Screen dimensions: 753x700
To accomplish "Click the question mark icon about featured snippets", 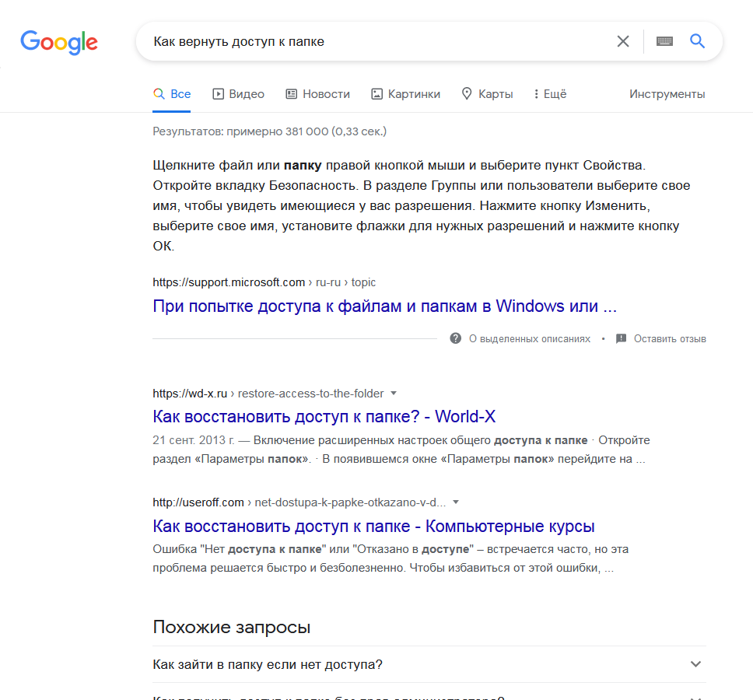I will tap(456, 339).
